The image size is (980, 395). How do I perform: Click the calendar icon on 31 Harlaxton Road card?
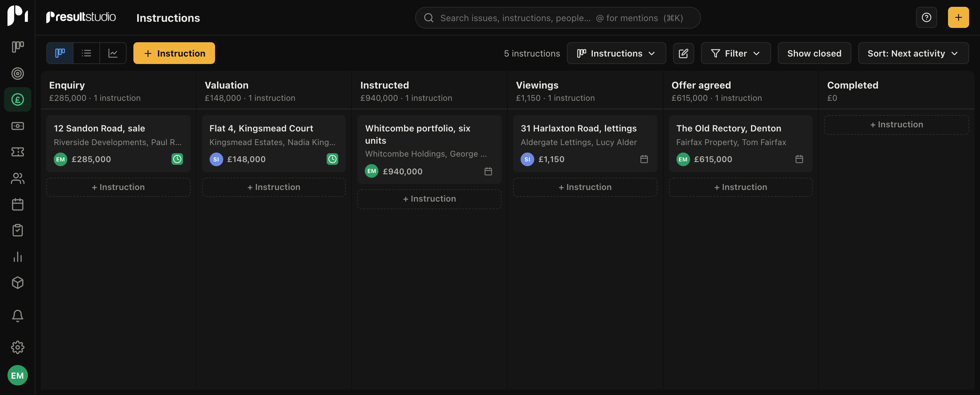644,159
